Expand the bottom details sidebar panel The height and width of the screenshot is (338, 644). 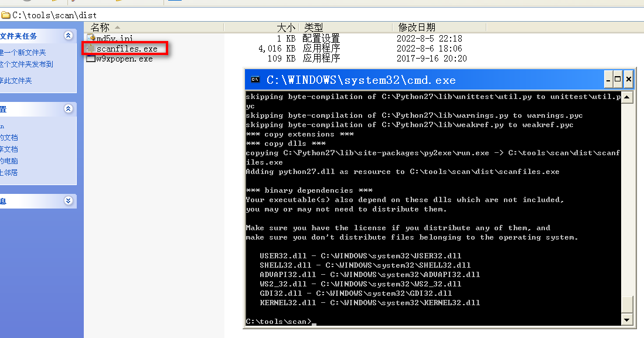click(x=68, y=201)
